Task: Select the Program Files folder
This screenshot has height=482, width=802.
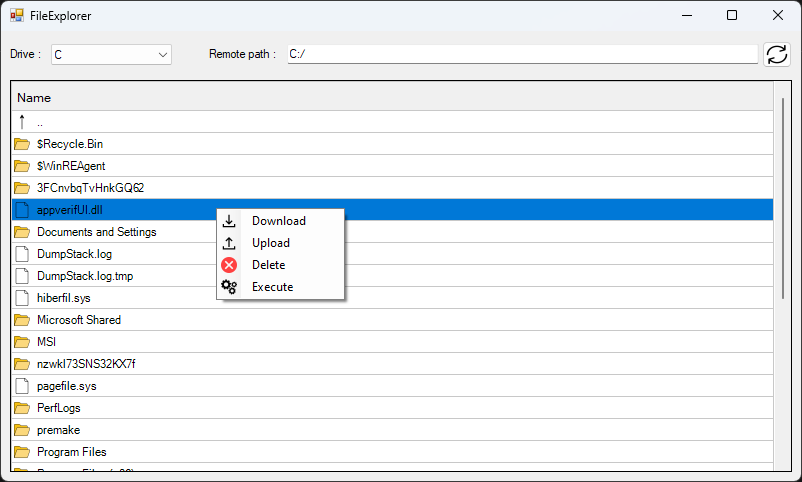Action: 71,452
